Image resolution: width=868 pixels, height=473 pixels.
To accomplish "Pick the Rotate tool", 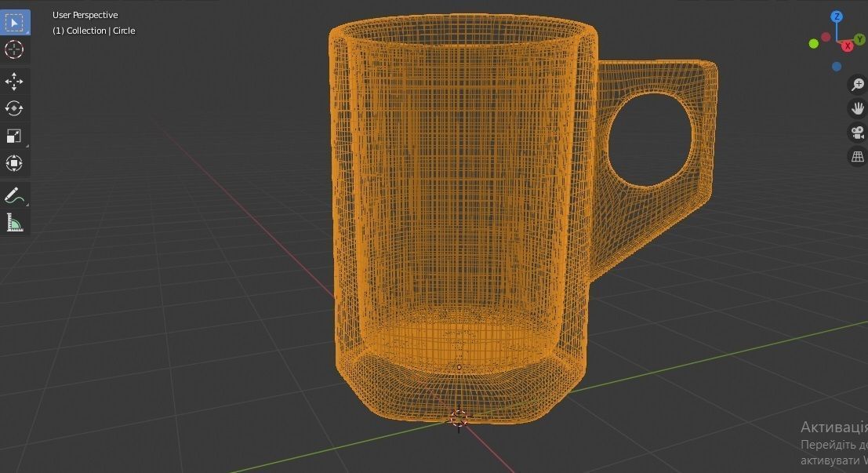I will coord(14,108).
